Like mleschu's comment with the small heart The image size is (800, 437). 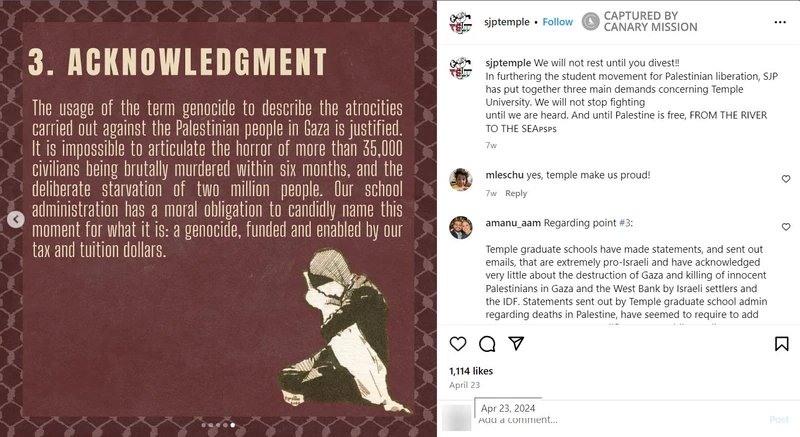click(x=785, y=179)
